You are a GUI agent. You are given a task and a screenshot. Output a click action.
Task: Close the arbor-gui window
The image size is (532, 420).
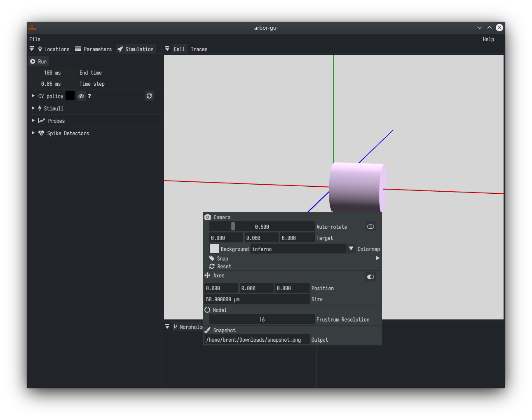point(499,28)
